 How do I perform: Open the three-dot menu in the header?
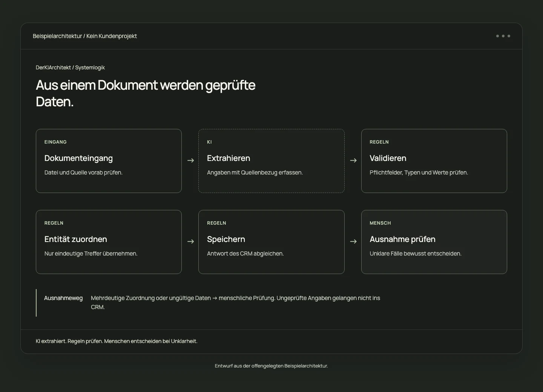coord(503,36)
